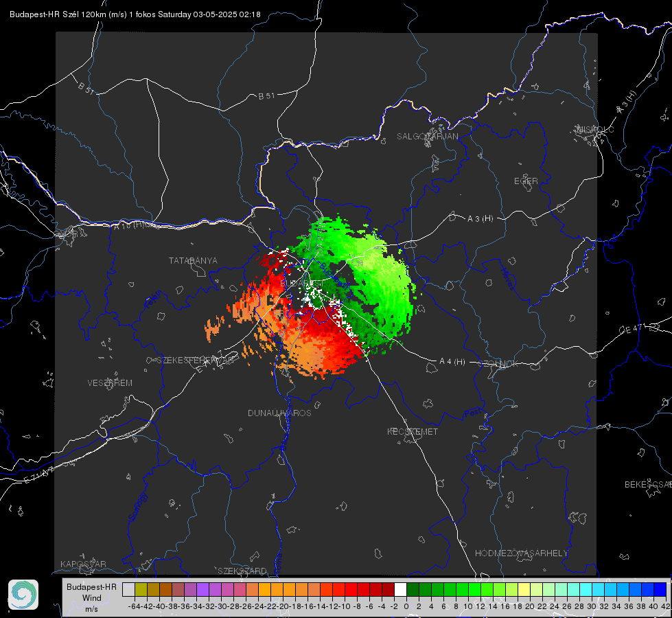The image size is (672, 618).
Task: Click the 'A 3 (H)' label near Eger
Action: [480, 219]
